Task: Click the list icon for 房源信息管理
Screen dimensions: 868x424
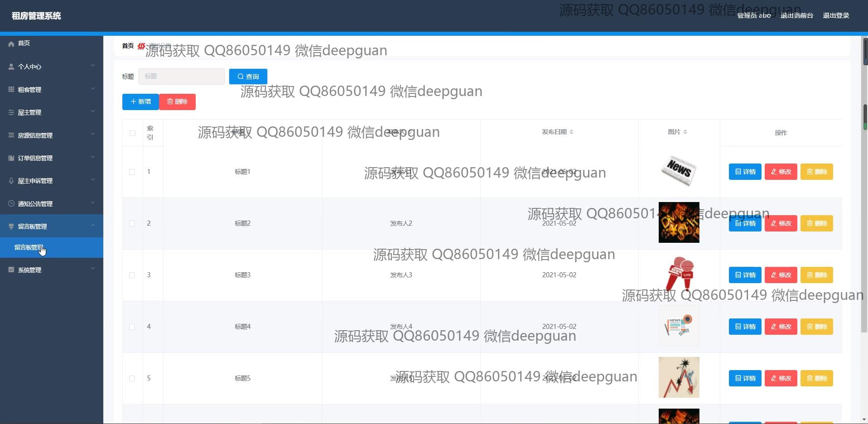Action: pos(11,135)
